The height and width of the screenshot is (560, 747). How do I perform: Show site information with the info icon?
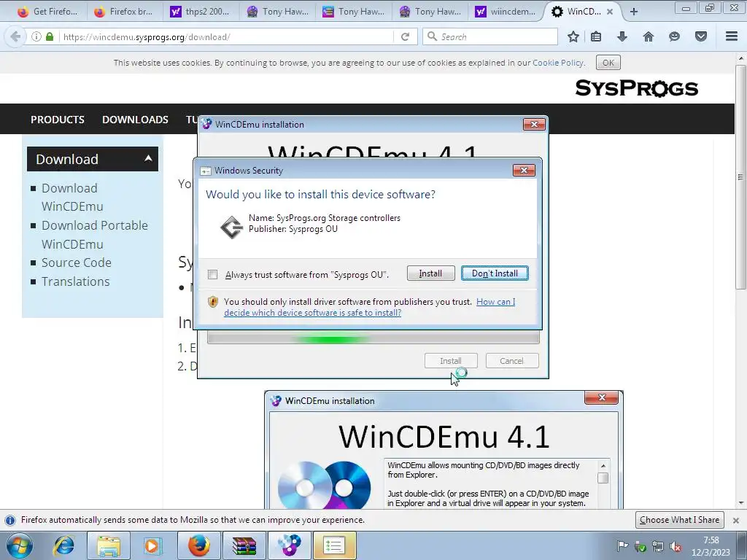36,36
